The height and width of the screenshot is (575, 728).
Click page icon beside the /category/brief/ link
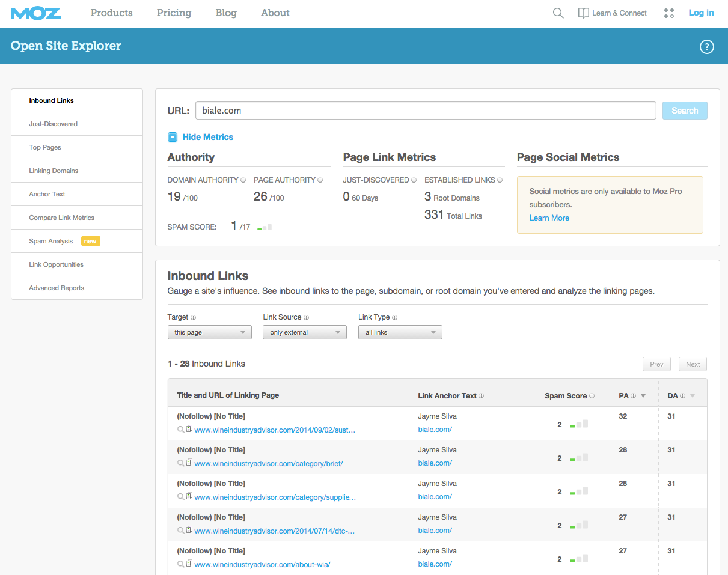tap(189, 463)
